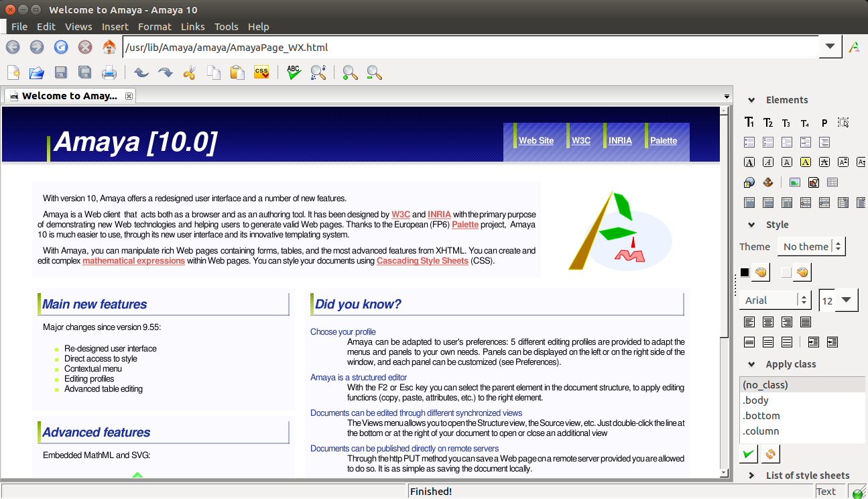
Task: Open the mathematical expressions link
Action: point(133,261)
